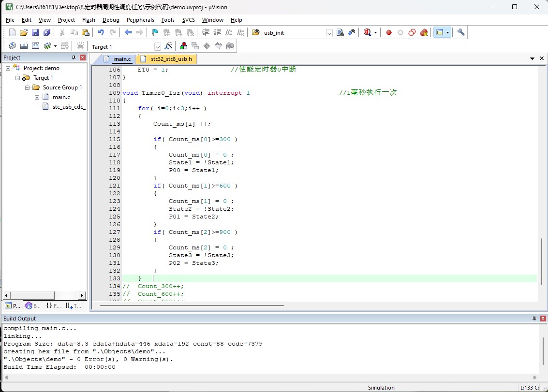Comment out the selection
This screenshot has width=548, height=392.
[x=229, y=32]
